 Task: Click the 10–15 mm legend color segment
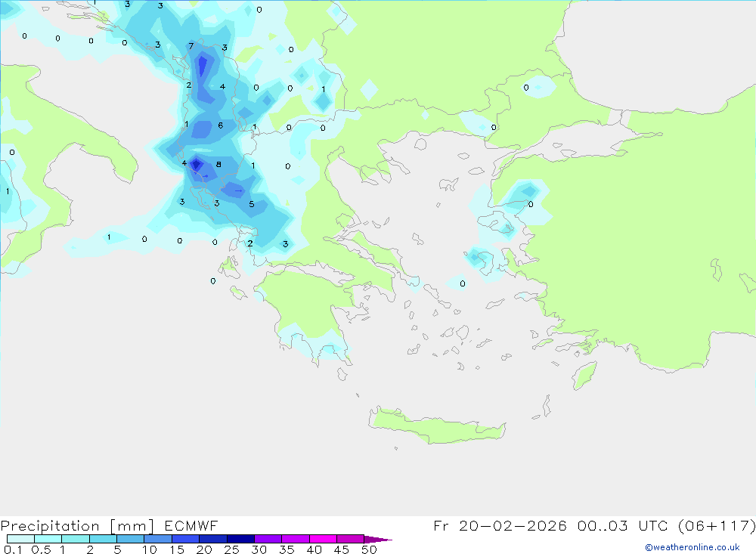click(x=158, y=539)
